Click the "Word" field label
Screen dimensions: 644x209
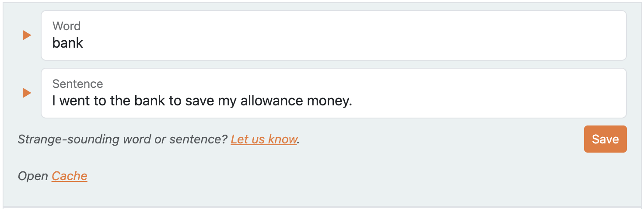click(x=66, y=26)
